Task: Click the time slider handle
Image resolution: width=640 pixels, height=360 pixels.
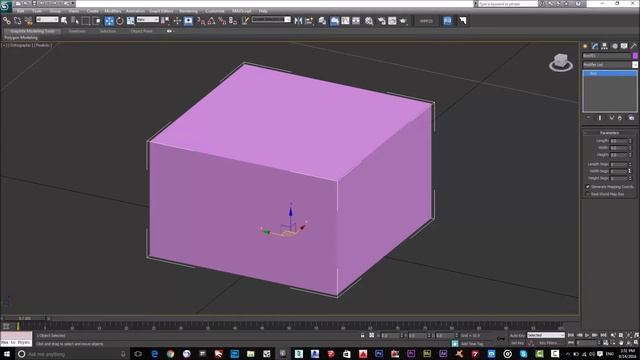Action: pyautogui.click(x=24, y=318)
